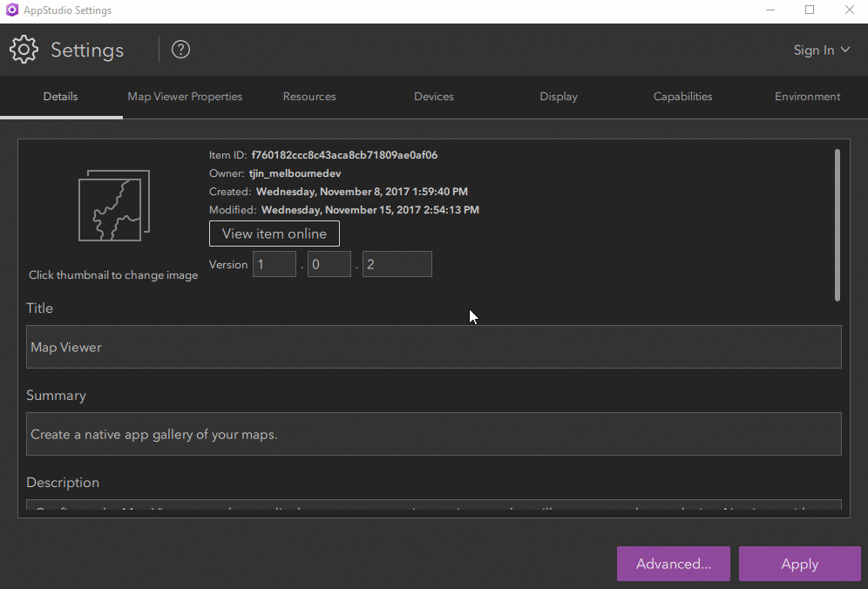868x589 pixels.
Task: Switch to the Resources tab
Action: [309, 97]
